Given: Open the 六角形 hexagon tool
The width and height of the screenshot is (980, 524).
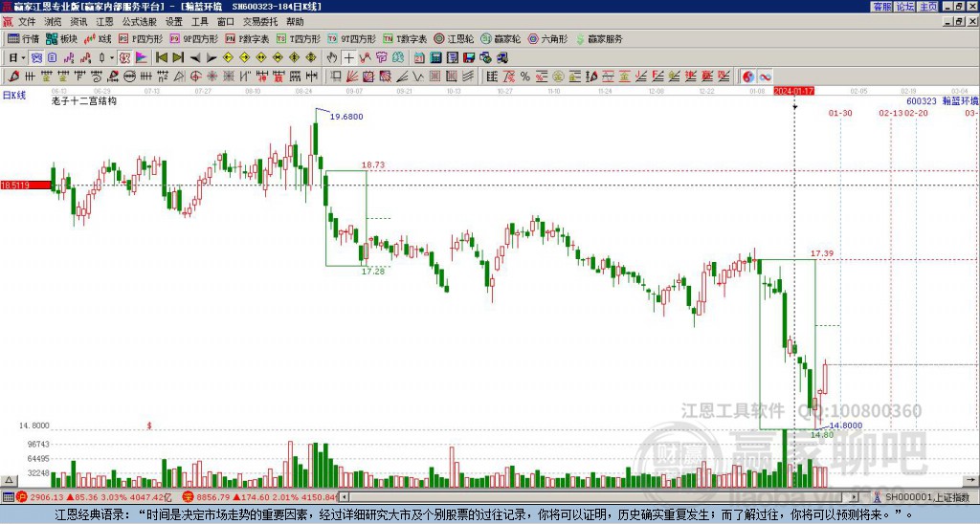Looking at the screenshot, I should click(547, 38).
